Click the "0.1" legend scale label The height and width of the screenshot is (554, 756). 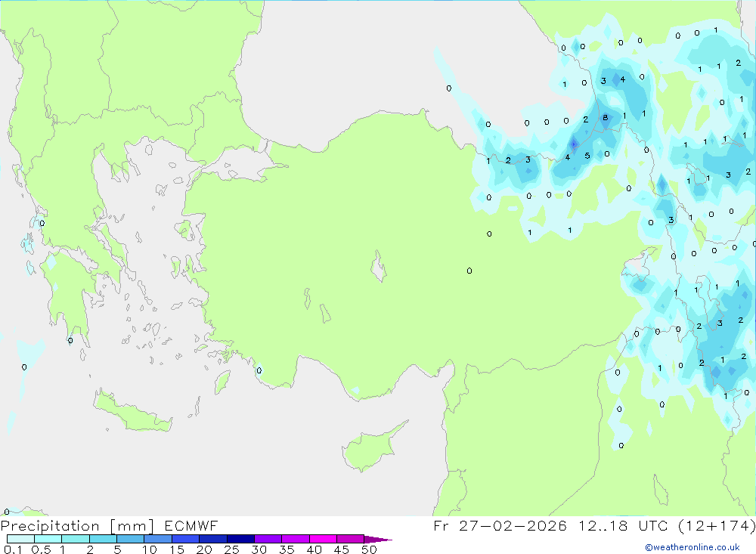pos(14,549)
